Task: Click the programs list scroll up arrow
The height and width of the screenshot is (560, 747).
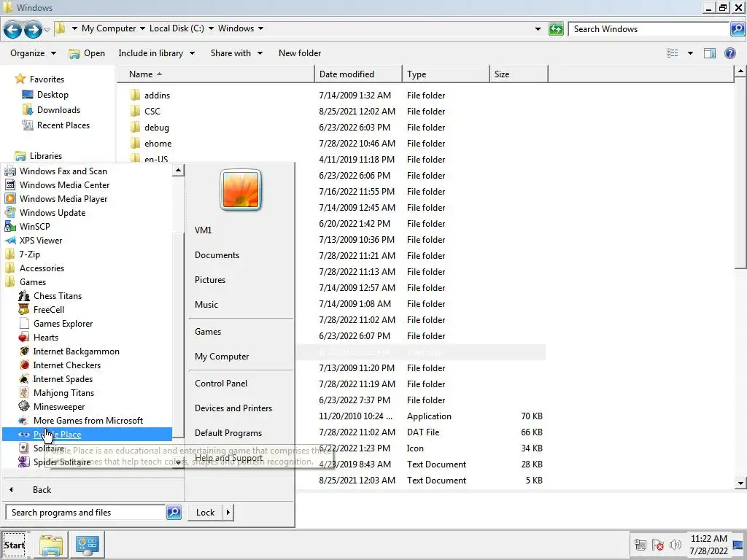Action: (x=178, y=170)
